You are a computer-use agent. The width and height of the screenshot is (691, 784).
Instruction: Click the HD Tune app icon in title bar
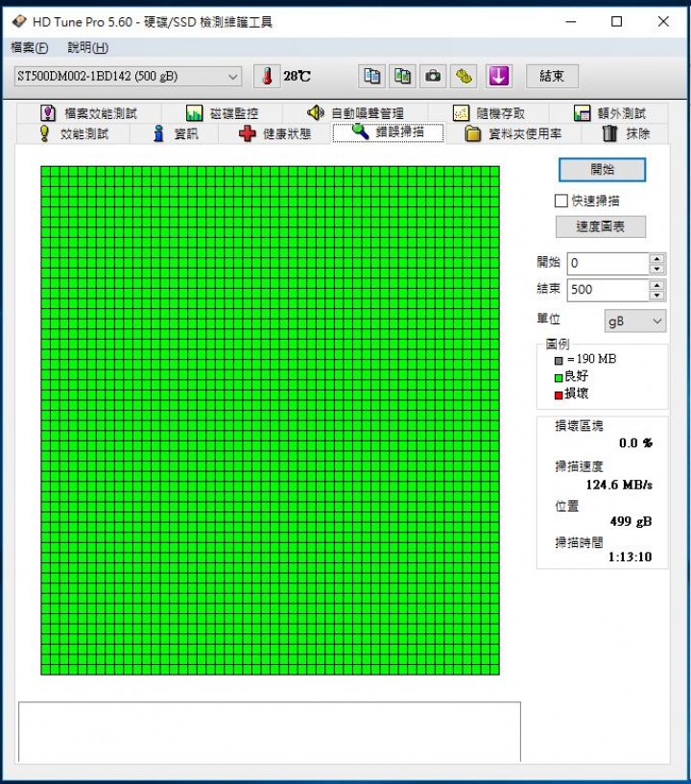tap(19, 21)
